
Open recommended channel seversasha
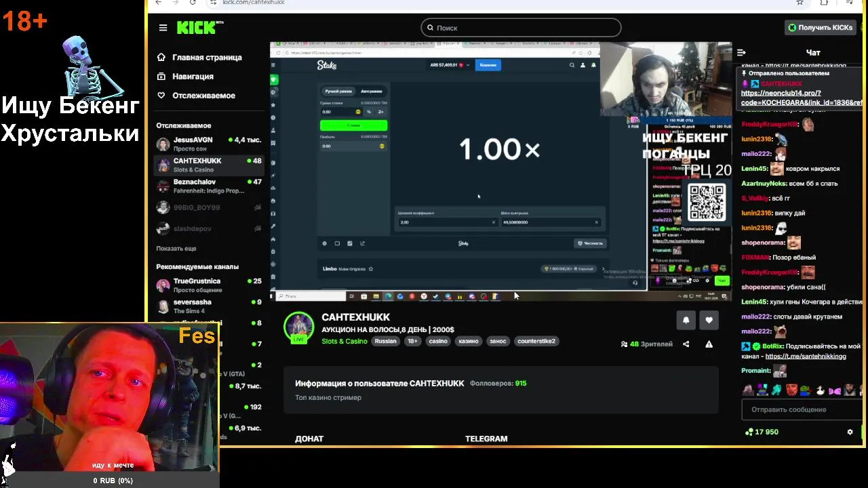click(209, 306)
